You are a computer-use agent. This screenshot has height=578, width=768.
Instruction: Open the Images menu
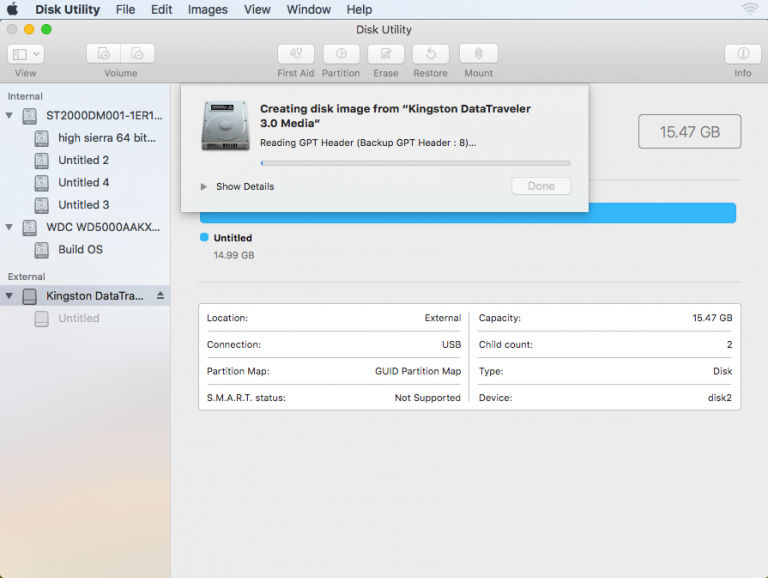click(207, 10)
